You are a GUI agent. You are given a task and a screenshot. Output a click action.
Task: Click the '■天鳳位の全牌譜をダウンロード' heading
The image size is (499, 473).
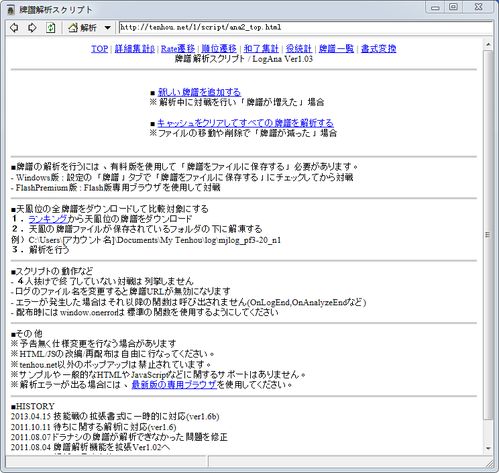click(x=110, y=209)
